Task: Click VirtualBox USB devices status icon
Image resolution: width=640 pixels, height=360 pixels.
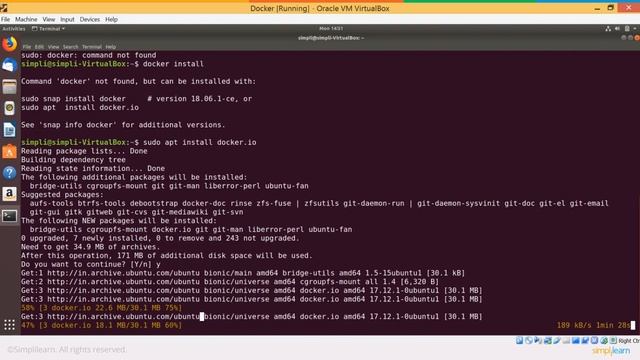Action: 557,340
